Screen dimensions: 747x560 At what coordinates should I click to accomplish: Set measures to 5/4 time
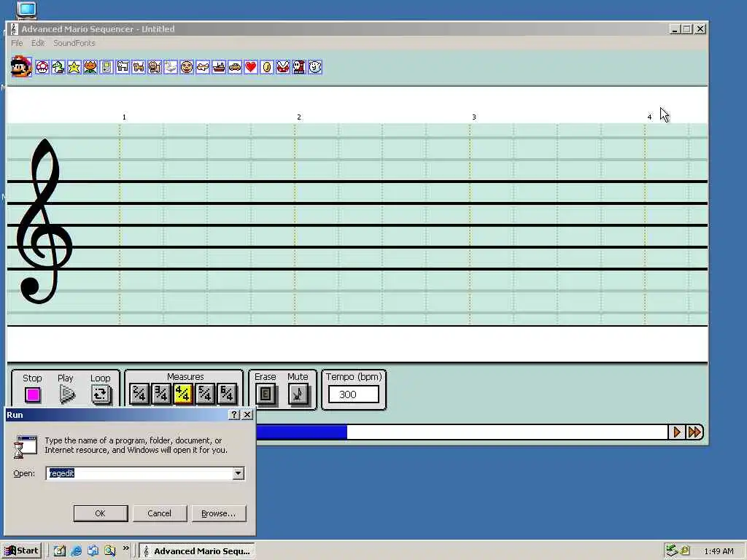click(205, 394)
